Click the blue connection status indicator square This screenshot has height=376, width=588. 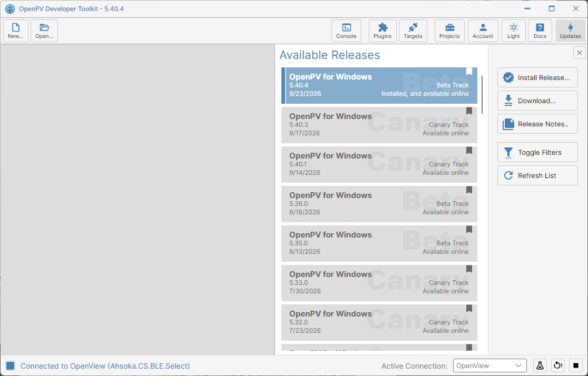pos(11,366)
